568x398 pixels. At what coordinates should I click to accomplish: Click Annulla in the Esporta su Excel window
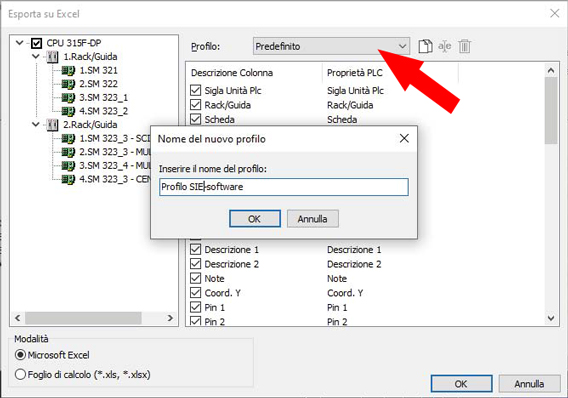pos(529,384)
